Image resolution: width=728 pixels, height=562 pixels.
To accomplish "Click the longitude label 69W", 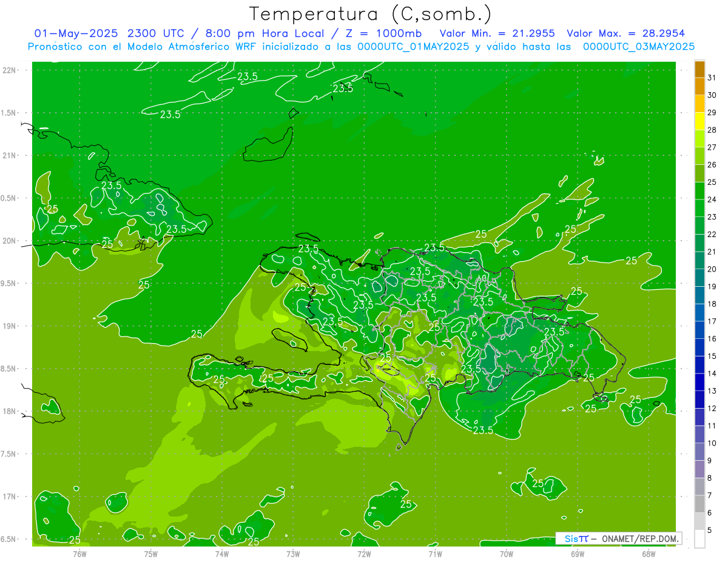I will click(578, 554).
